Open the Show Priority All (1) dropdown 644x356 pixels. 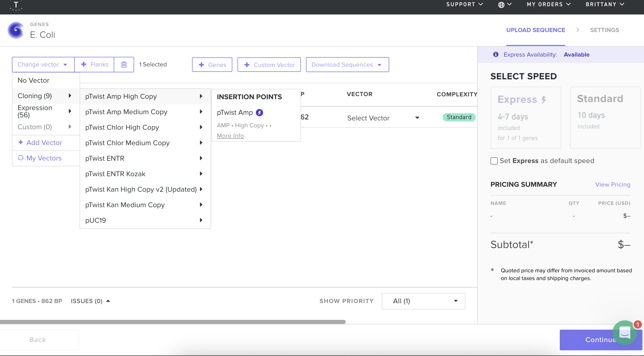[423, 301]
